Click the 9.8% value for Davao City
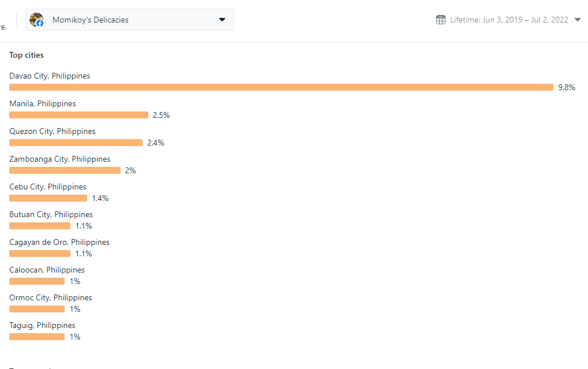This screenshot has width=588, height=369. tap(566, 87)
